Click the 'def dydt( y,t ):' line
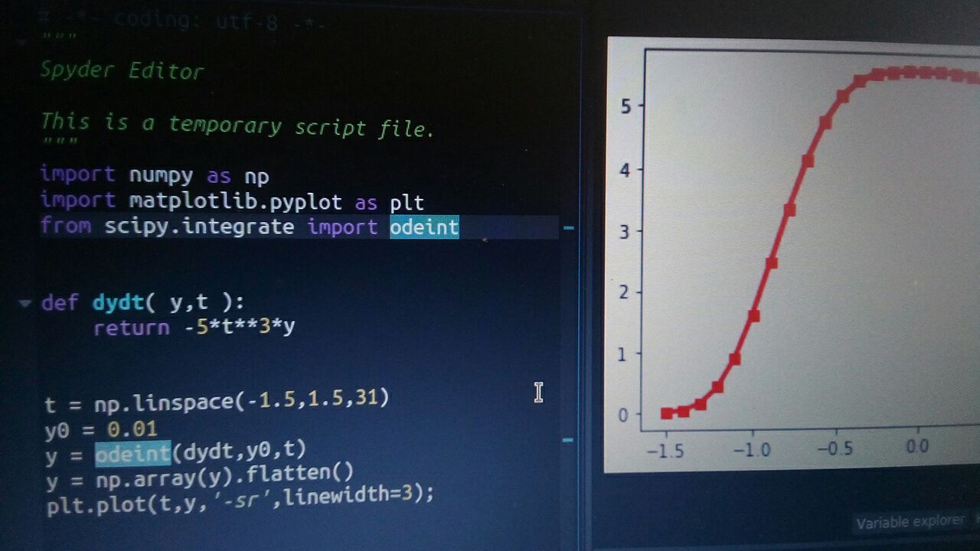The image size is (980, 551). [x=143, y=302]
